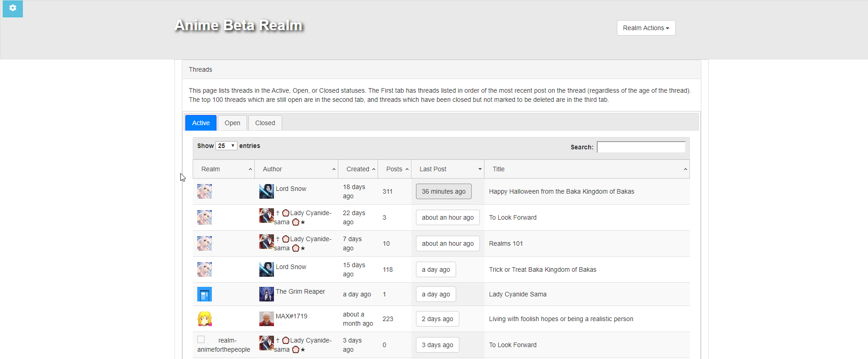Image resolution: width=868 pixels, height=359 pixels.
Task: Click MAX#1719 author name
Action: tap(291, 316)
